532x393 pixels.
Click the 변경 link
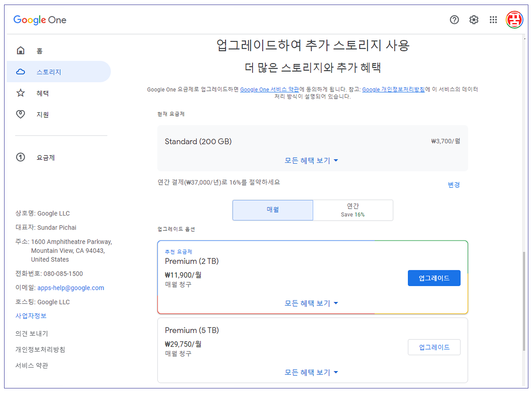(x=453, y=185)
